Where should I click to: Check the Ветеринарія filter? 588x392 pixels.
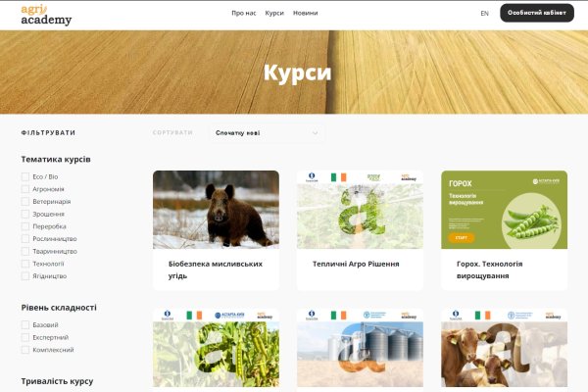click(25, 202)
